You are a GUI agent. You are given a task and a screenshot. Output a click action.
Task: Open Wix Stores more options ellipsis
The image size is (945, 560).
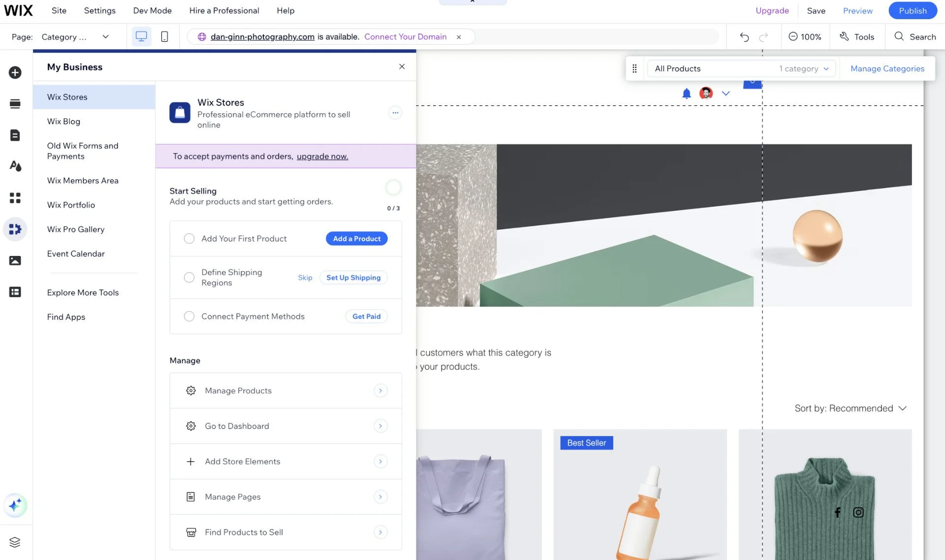(x=395, y=113)
